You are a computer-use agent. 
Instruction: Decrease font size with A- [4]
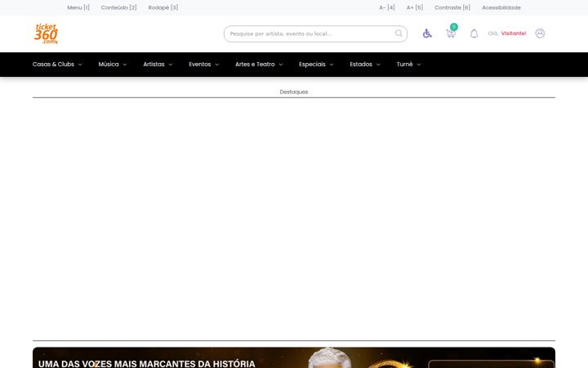point(387,7)
